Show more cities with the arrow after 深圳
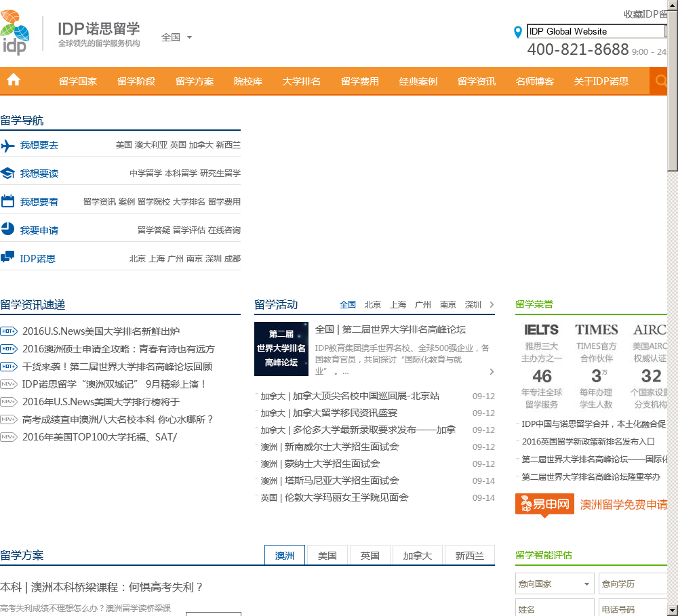The width and height of the screenshot is (678, 616). click(x=492, y=305)
